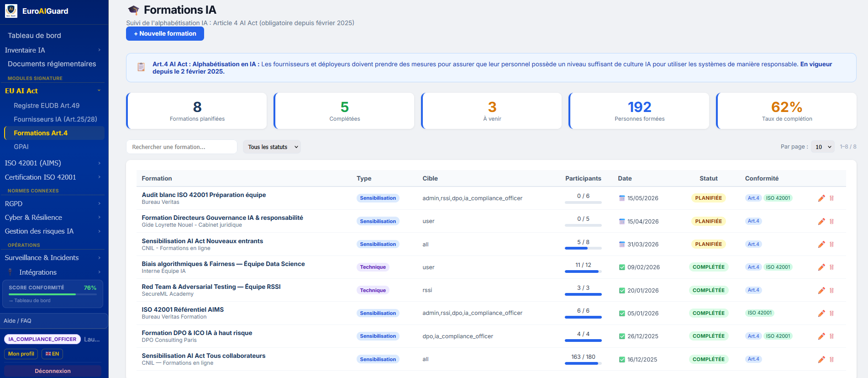Click the green check icon beside 16/12/2025
This screenshot has width=868, height=378.
tap(622, 359)
